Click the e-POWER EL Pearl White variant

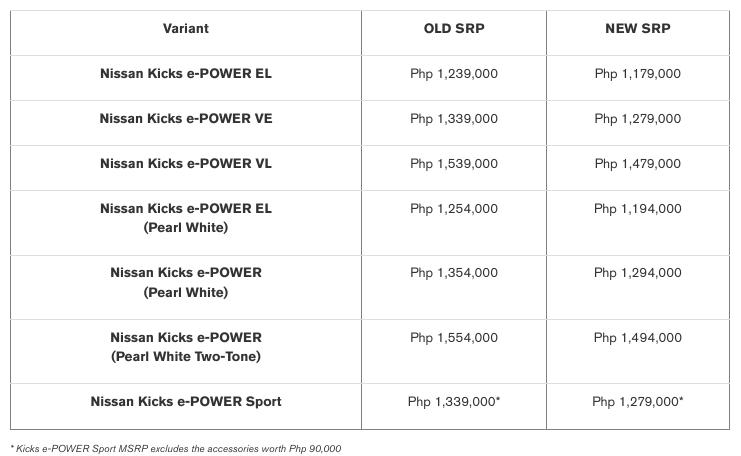[186, 218]
